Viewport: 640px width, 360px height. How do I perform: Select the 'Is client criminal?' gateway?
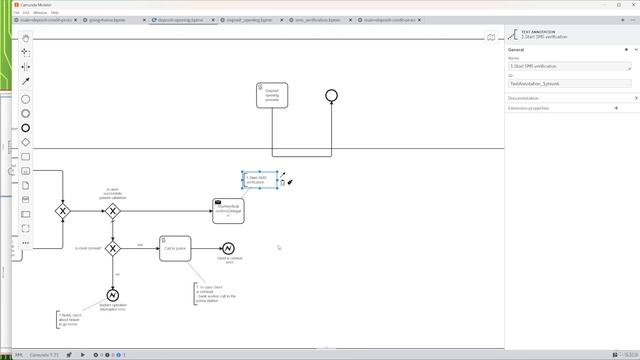(113, 248)
